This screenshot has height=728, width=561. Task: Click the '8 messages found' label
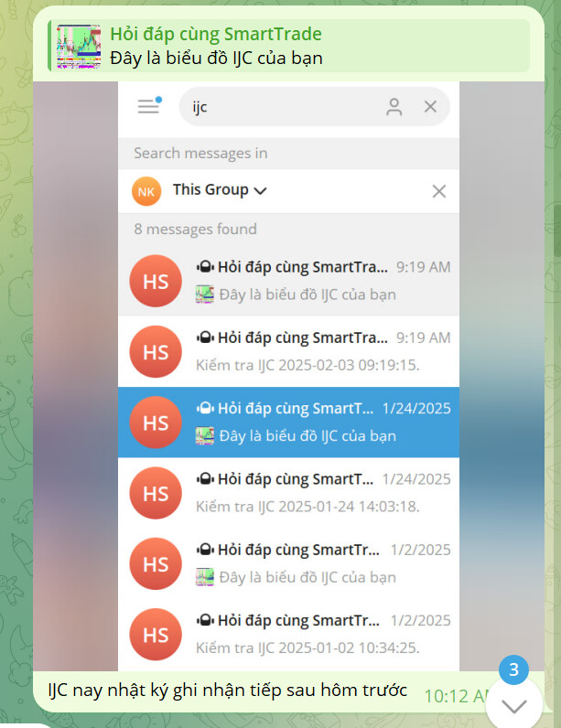point(195,229)
